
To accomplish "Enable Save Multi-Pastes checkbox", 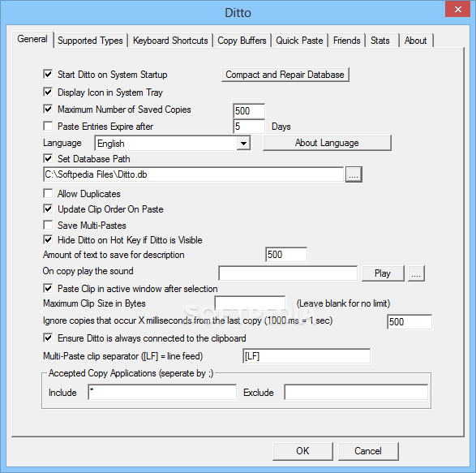I will 48,225.
